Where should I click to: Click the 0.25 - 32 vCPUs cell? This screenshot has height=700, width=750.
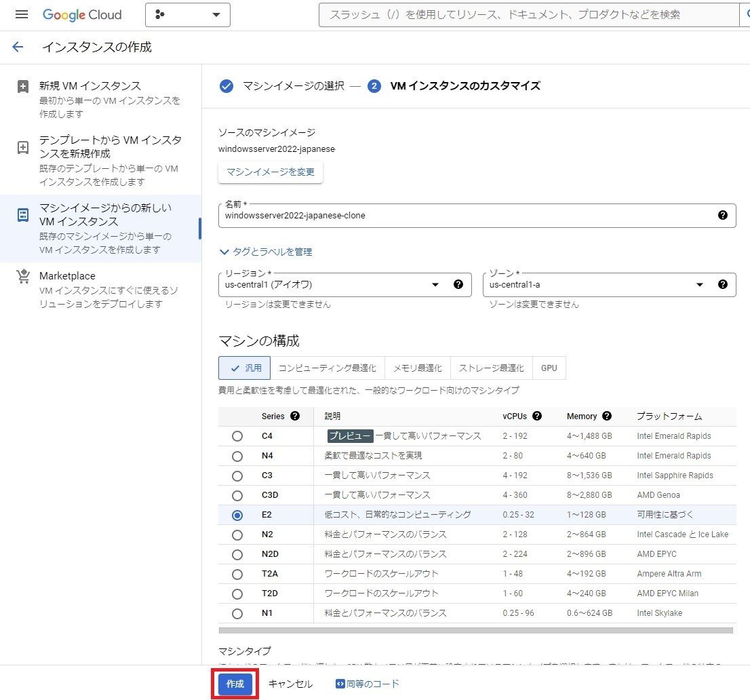pyautogui.click(x=518, y=515)
